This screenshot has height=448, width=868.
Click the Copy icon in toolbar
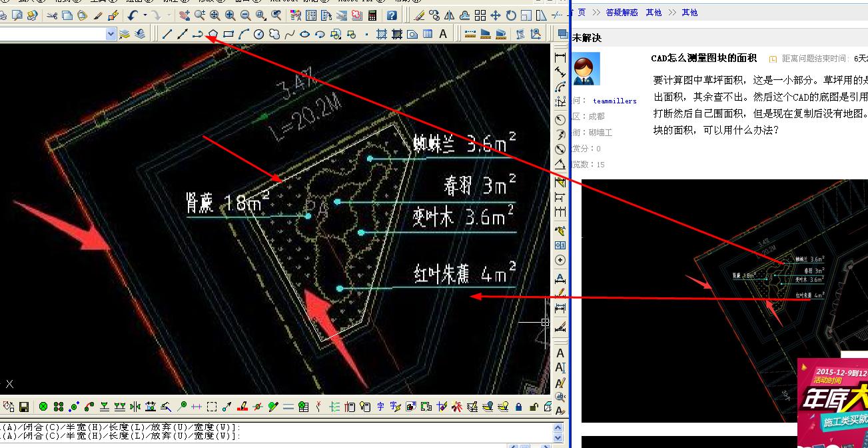(67, 15)
